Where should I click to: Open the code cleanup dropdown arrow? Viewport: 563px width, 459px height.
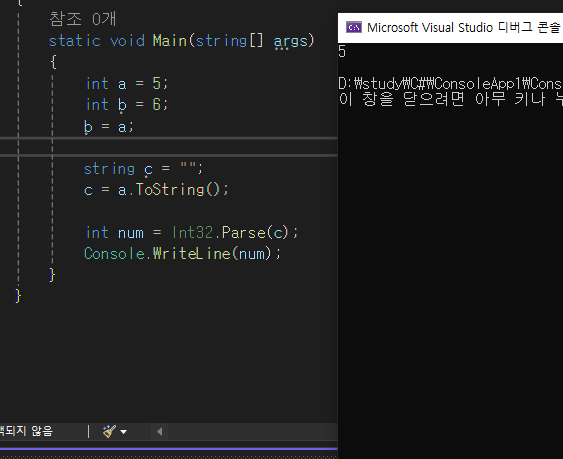point(124,432)
